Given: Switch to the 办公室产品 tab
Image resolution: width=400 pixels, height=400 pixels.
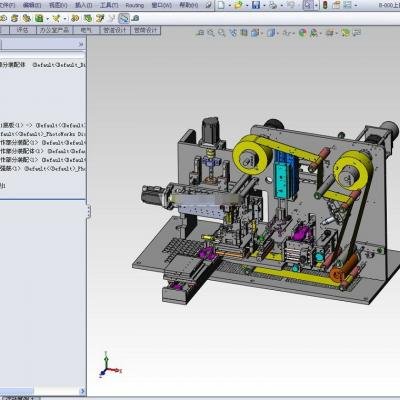Looking at the screenshot, I should coord(54,30).
